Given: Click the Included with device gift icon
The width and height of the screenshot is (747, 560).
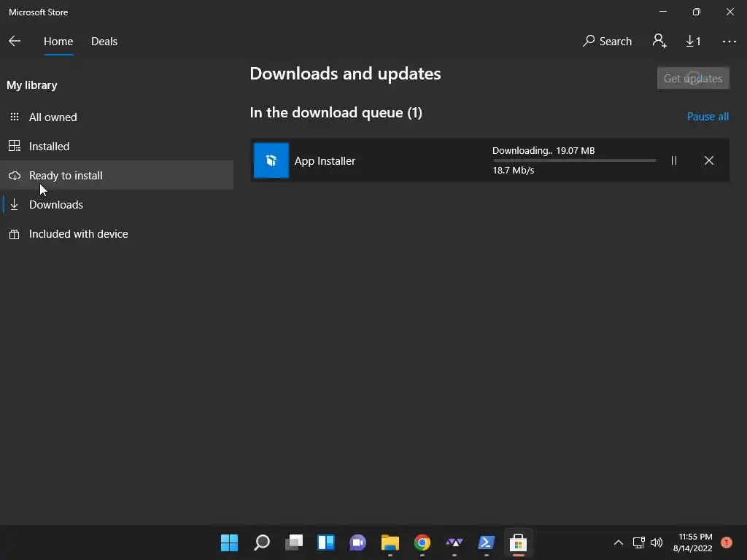Looking at the screenshot, I should [15, 234].
